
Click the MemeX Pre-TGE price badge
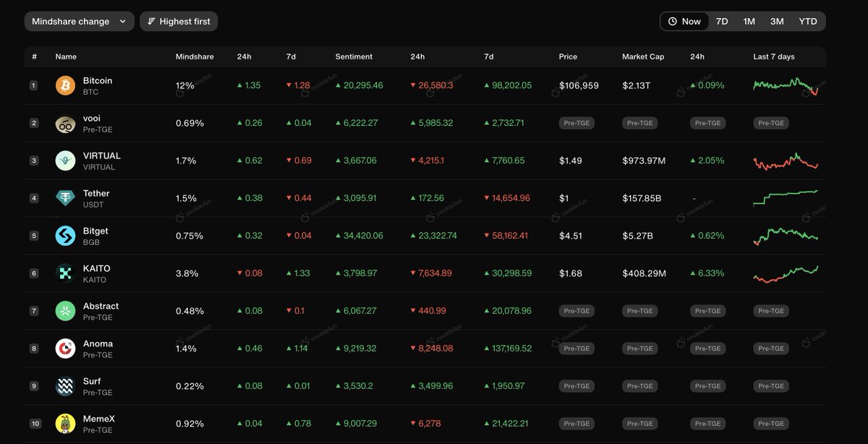click(576, 424)
